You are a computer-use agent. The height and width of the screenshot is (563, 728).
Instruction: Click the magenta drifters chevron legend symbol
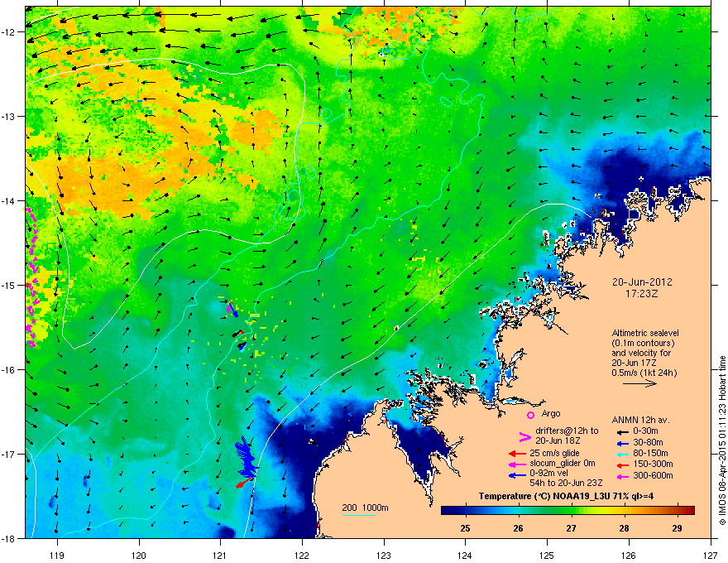(524, 437)
